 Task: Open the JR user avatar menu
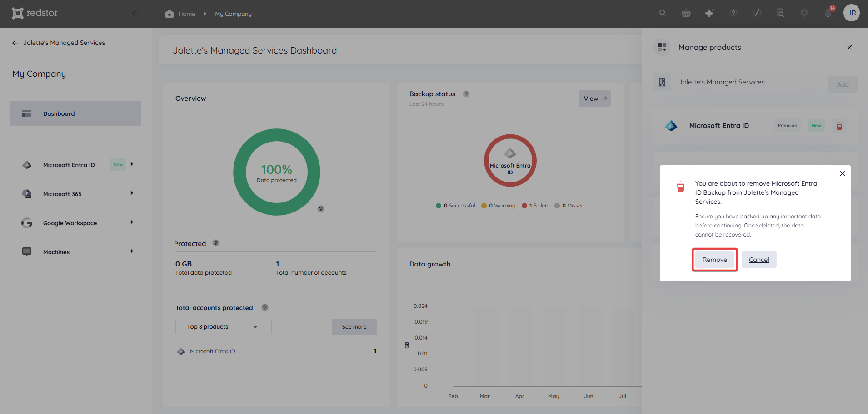852,13
